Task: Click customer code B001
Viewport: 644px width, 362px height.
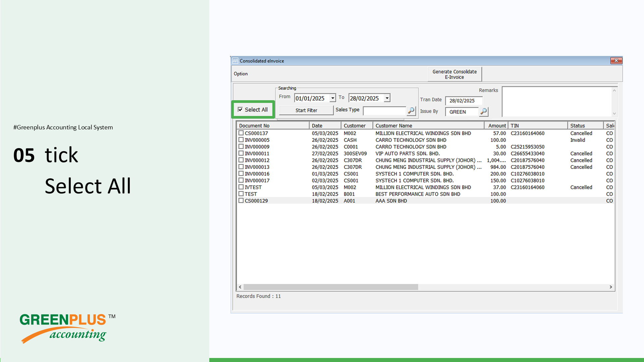Action: tap(349, 194)
